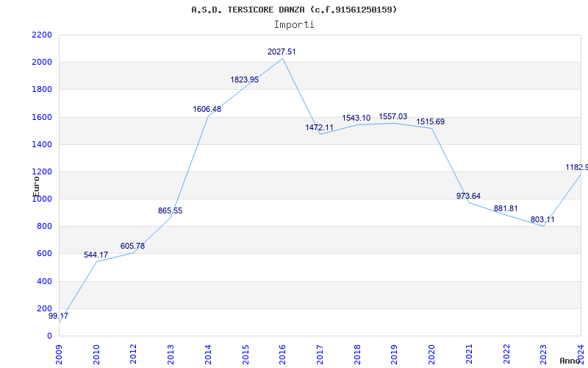Click the 2012 year tick label

134,355
